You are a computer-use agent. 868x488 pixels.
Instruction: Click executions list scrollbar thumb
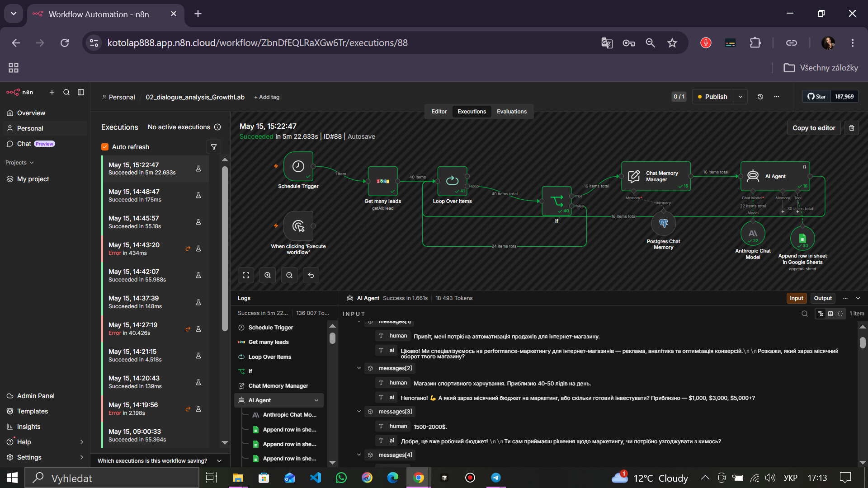click(x=225, y=249)
